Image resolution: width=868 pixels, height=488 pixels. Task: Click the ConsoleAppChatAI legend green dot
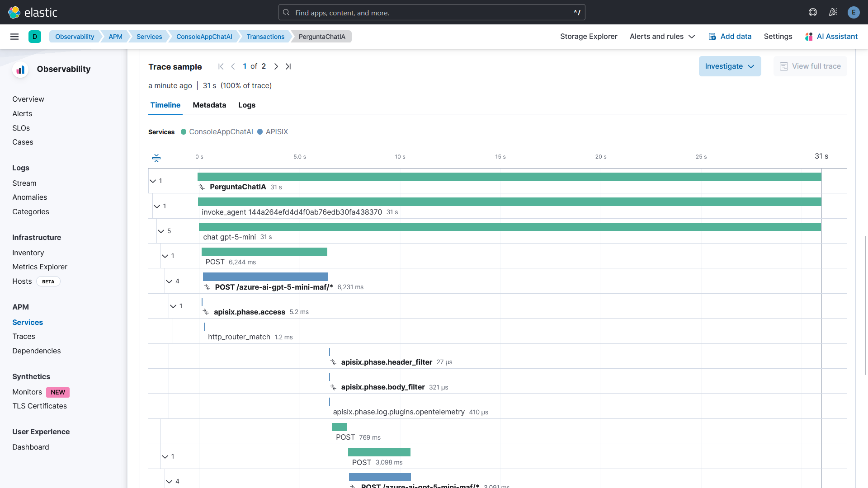(184, 132)
